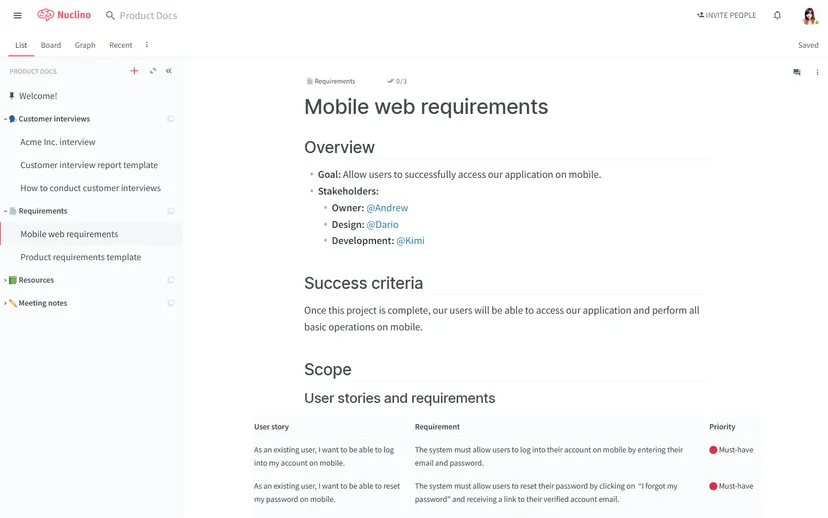Click the red plus to add item
The width and height of the screenshot is (828, 518).
tap(134, 71)
